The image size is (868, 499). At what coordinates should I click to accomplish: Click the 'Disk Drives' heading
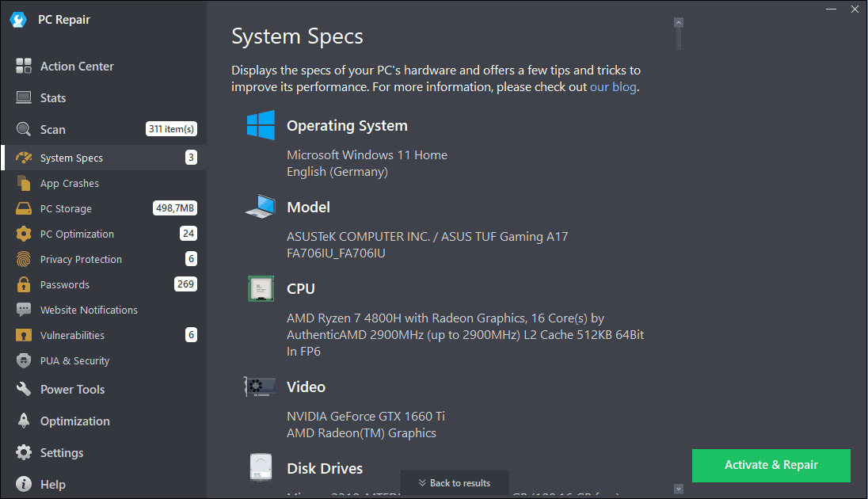[325, 469]
